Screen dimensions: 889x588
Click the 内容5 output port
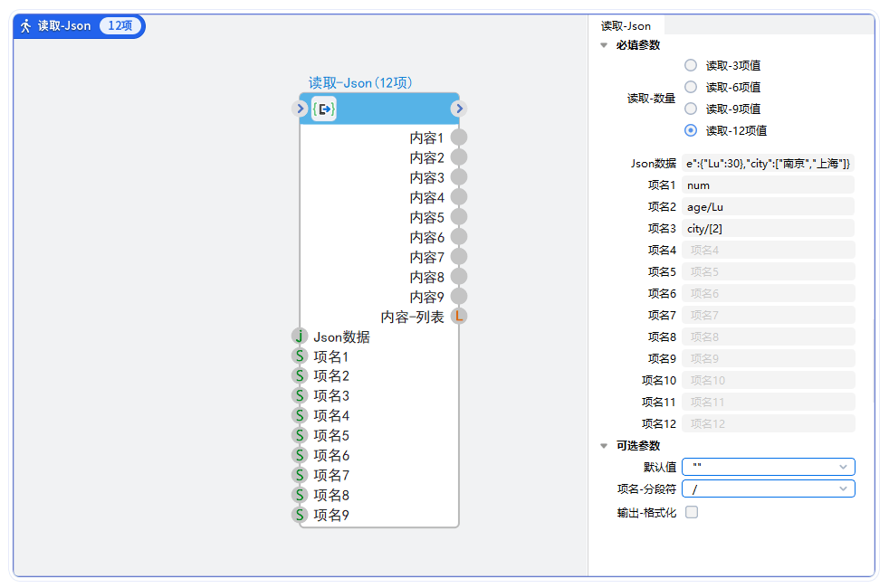459,217
